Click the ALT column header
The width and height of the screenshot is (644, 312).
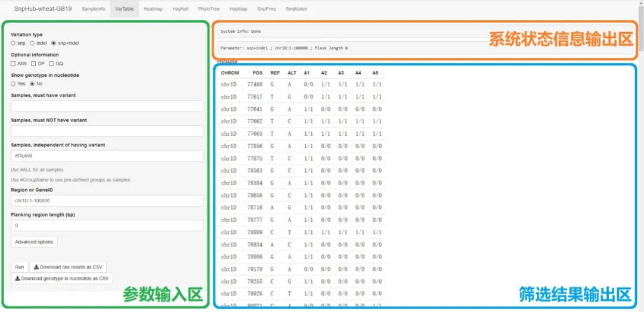tap(292, 73)
